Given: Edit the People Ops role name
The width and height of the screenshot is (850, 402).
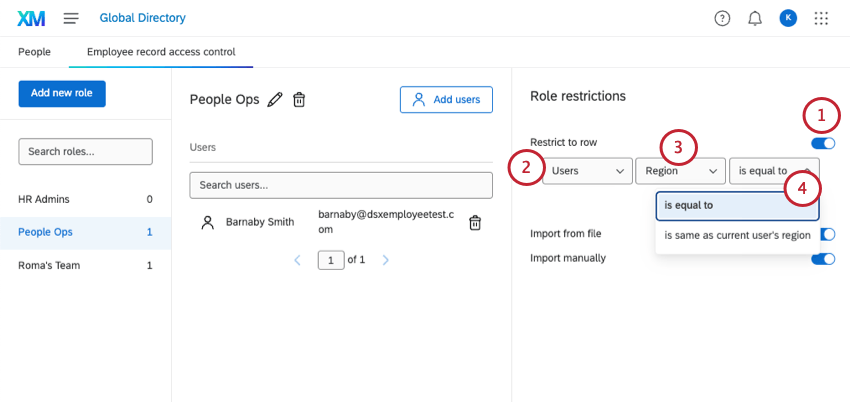Looking at the screenshot, I should [275, 99].
